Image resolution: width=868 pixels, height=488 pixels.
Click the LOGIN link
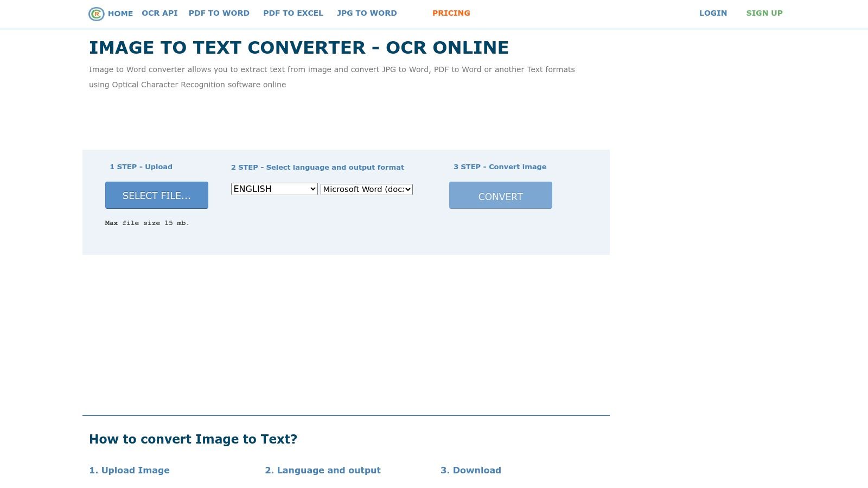(713, 13)
